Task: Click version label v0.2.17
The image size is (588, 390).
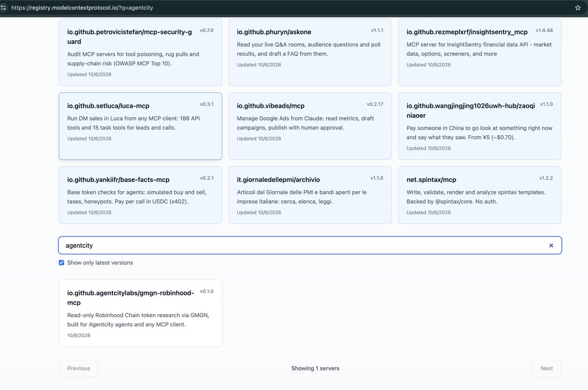Action: (375, 104)
